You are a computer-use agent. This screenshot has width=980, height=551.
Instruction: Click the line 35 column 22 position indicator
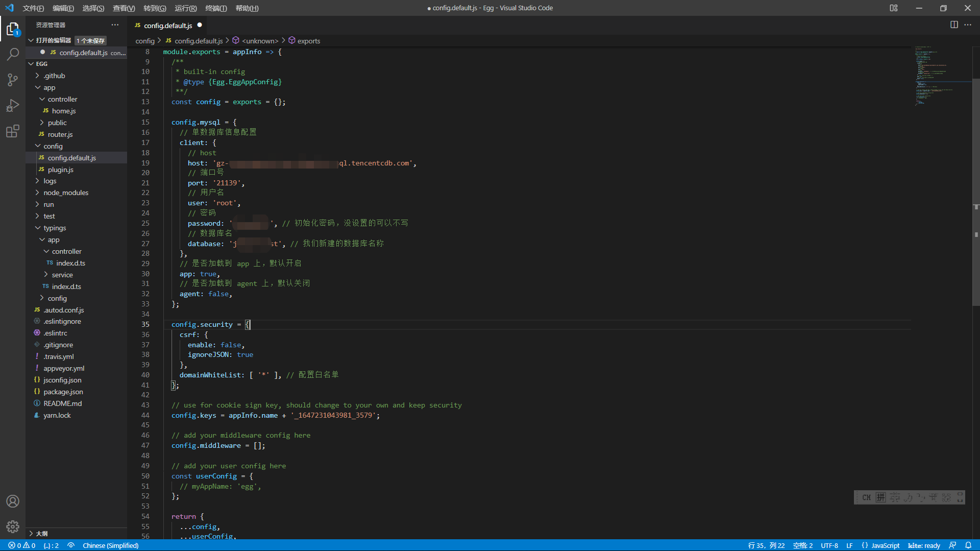click(x=766, y=545)
